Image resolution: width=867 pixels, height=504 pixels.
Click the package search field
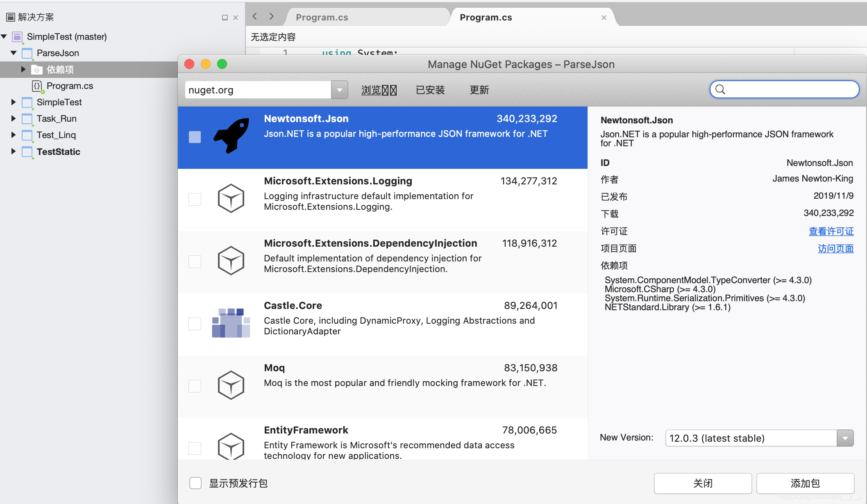tap(791, 89)
